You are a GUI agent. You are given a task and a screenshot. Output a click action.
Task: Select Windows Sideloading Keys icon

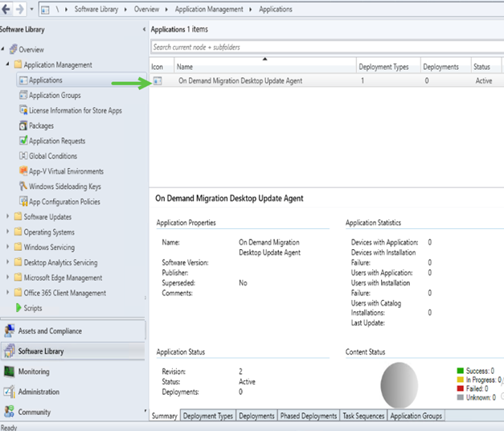[23, 187]
